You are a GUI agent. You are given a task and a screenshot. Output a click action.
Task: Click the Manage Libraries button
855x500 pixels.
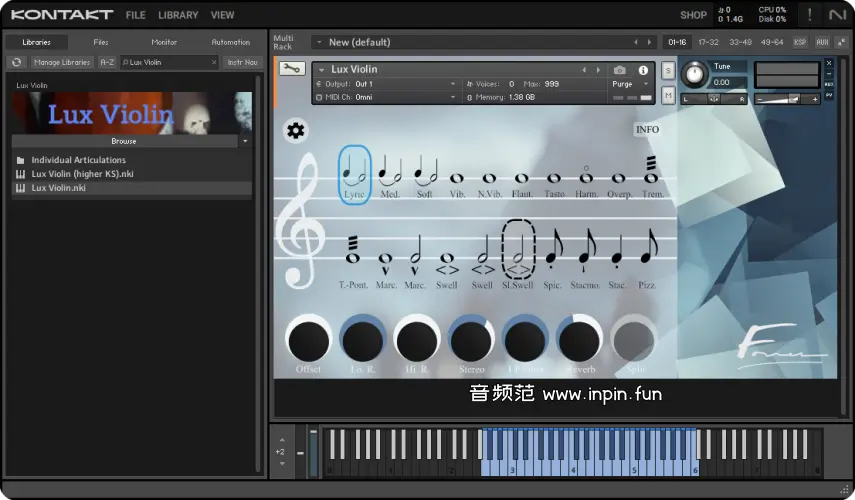61,62
